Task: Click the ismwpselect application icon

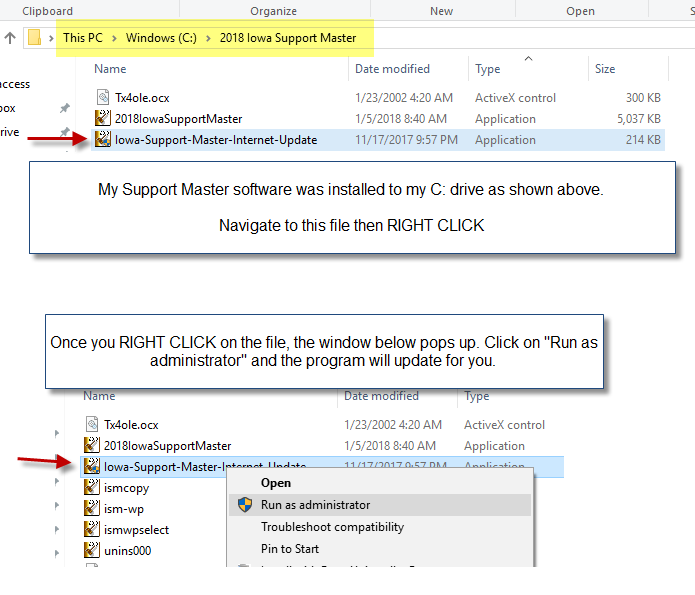Action: [92, 529]
